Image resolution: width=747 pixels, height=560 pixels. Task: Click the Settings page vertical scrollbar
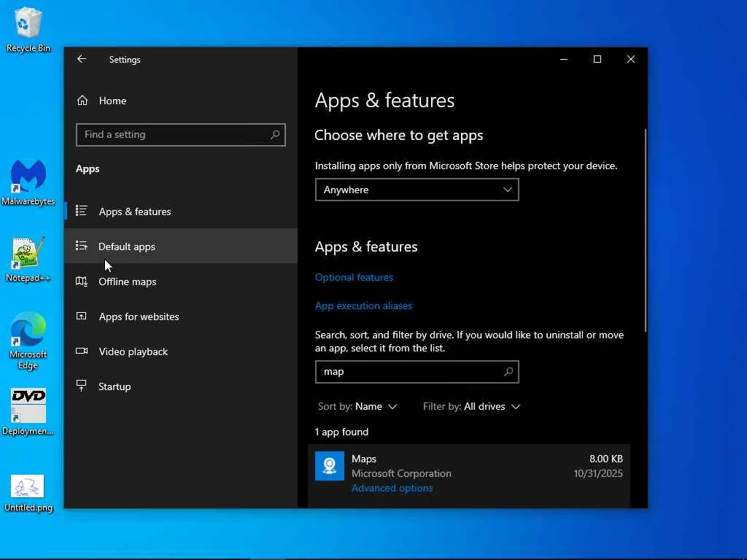(646, 230)
